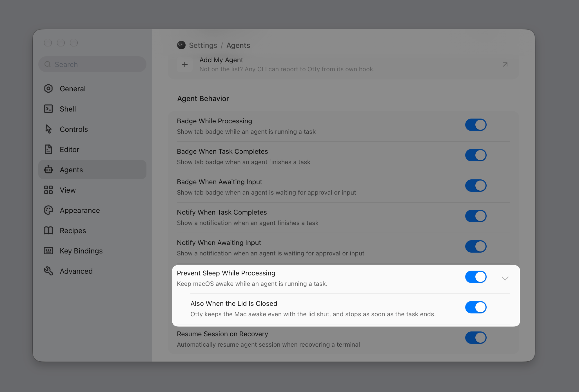Click "Automatically resume agent session" description
Viewport: 579px width, 392px height.
point(268,344)
